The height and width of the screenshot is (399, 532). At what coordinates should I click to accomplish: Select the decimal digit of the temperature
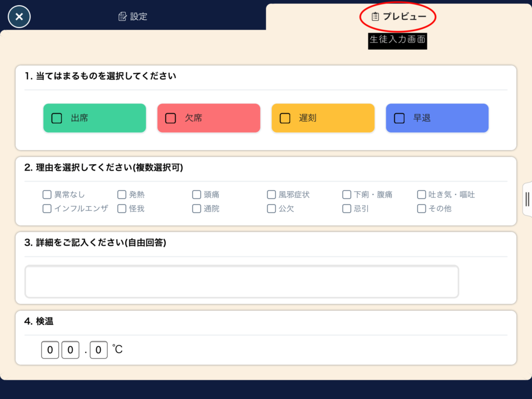point(98,350)
